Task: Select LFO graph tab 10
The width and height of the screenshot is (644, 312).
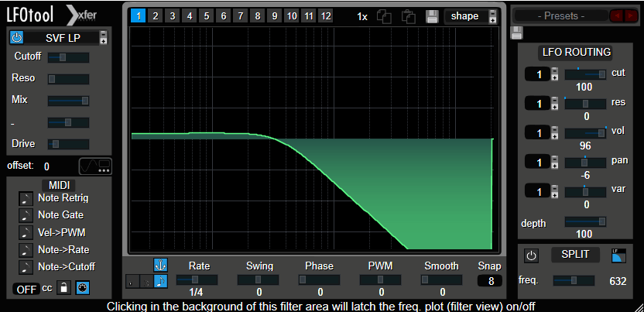Action: (x=292, y=16)
